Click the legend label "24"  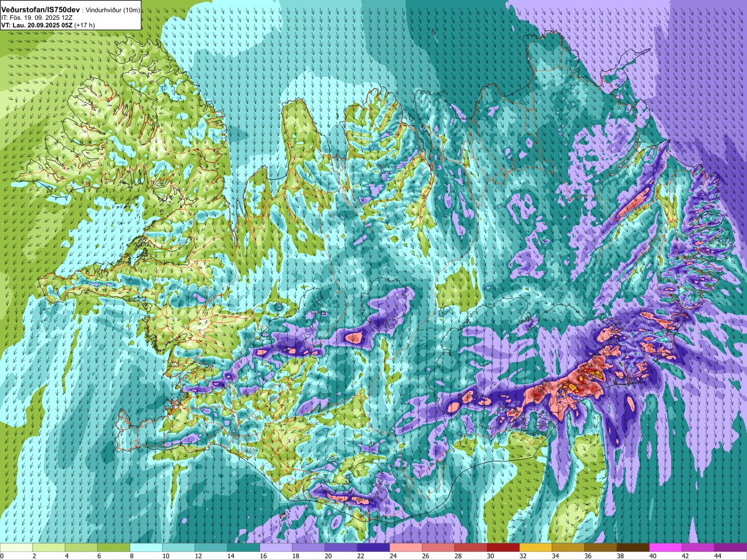pyautogui.click(x=393, y=556)
